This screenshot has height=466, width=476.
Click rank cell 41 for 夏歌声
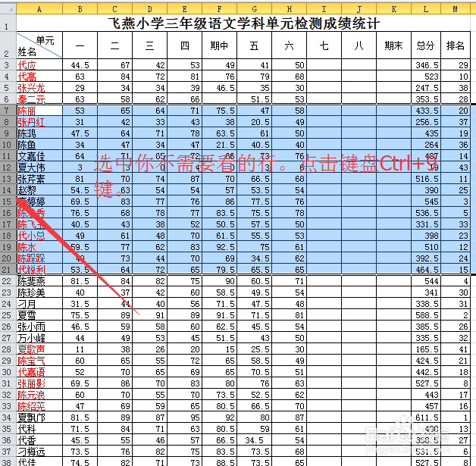[455, 349]
